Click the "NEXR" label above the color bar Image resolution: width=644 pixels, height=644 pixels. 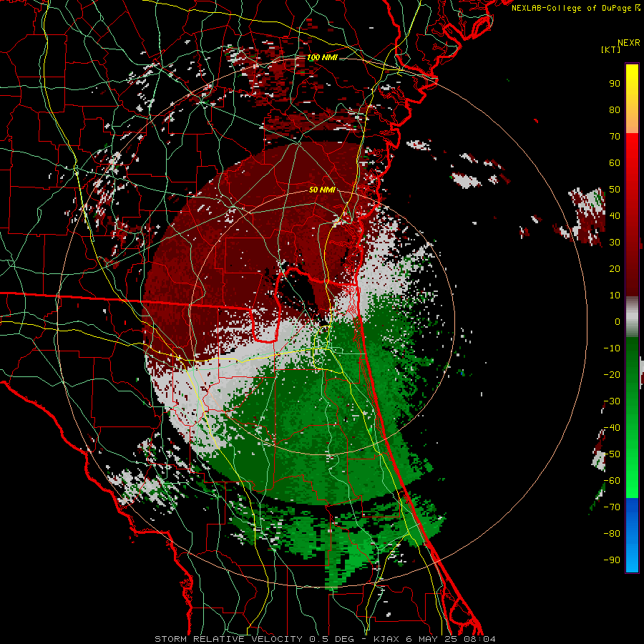(629, 43)
